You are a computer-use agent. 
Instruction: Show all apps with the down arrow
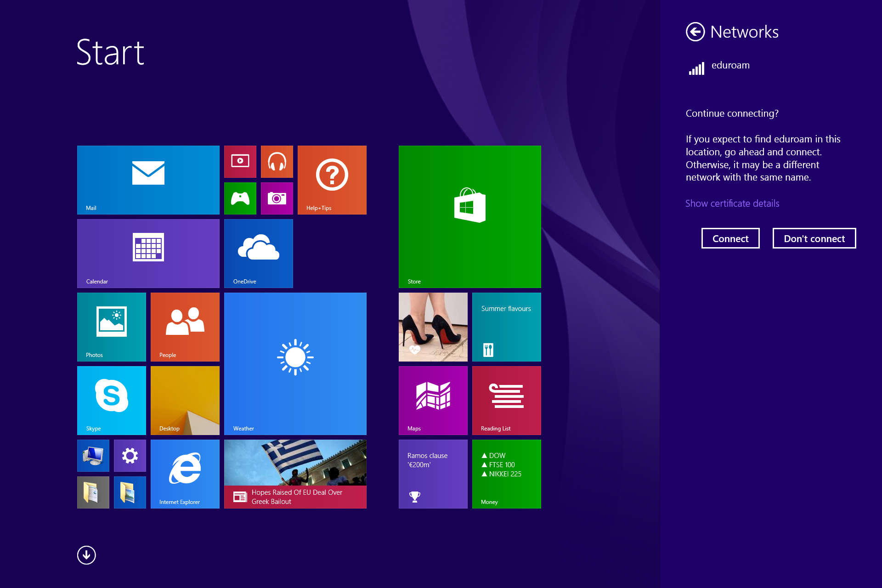pos(86,555)
